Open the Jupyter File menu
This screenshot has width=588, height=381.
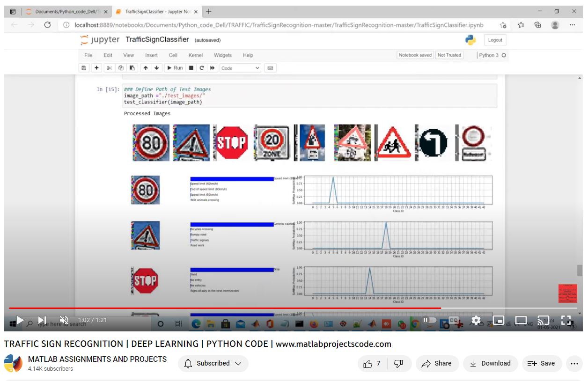(88, 55)
